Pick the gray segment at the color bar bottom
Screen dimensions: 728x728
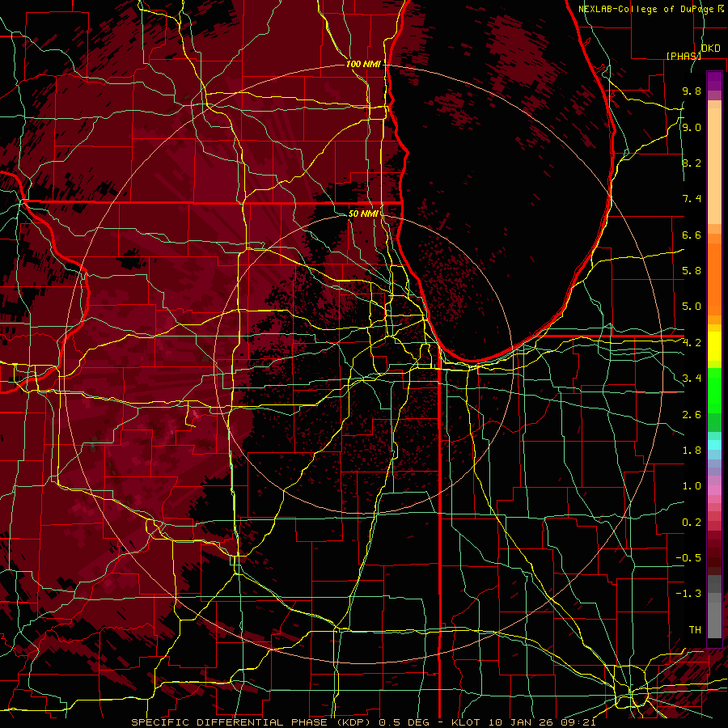(714, 620)
